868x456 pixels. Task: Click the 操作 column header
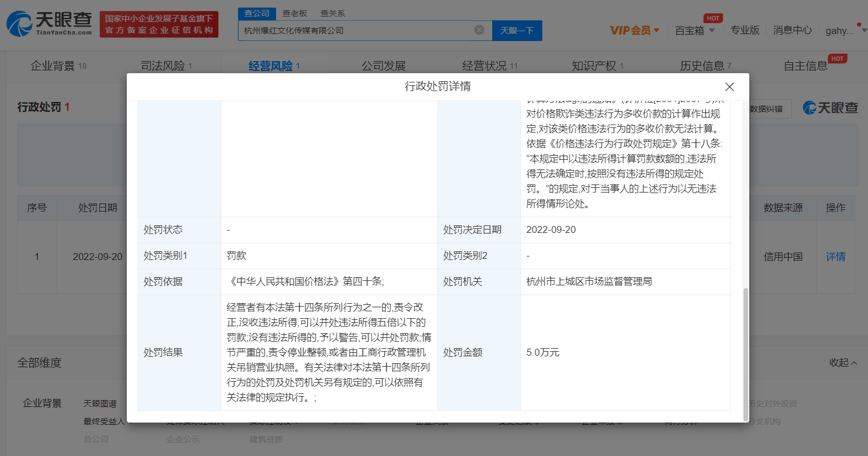click(836, 208)
